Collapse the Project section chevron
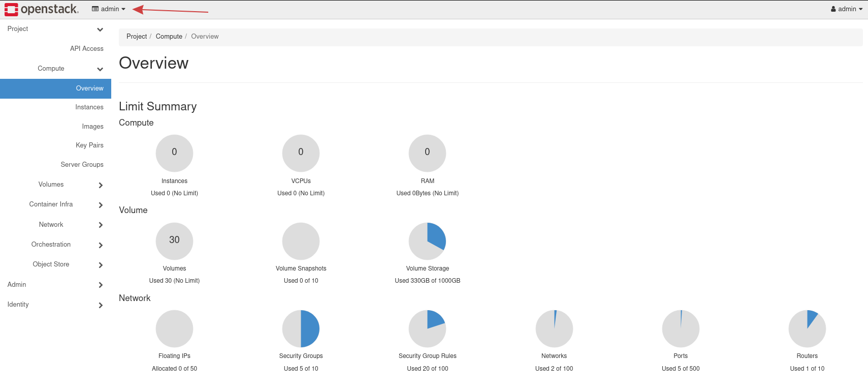Screen dimensions: 868x388 pos(100,29)
